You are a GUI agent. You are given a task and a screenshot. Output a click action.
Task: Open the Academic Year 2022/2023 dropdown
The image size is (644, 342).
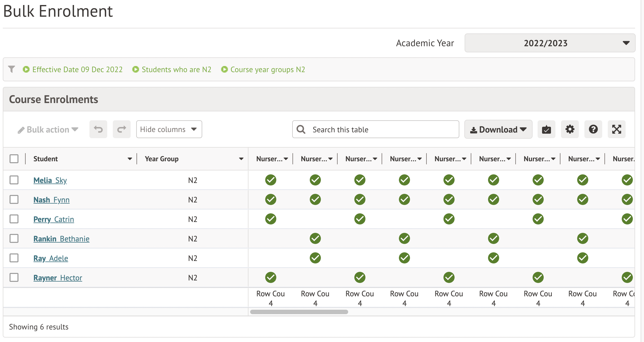[x=550, y=43]
